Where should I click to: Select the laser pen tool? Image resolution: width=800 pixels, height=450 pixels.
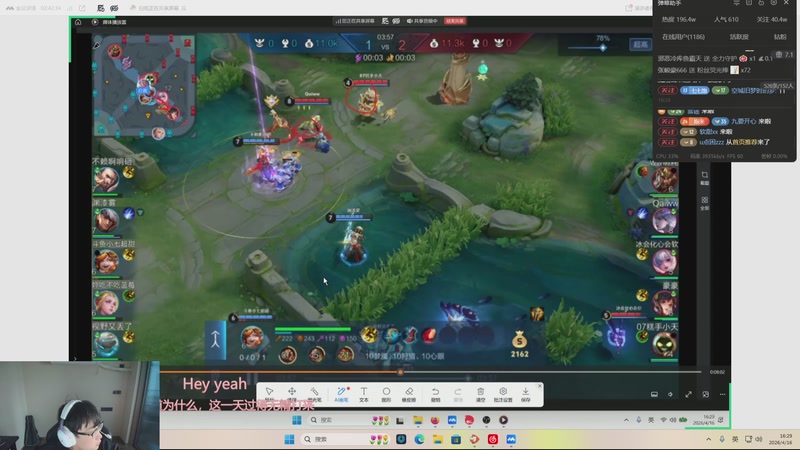coord(314,393)
